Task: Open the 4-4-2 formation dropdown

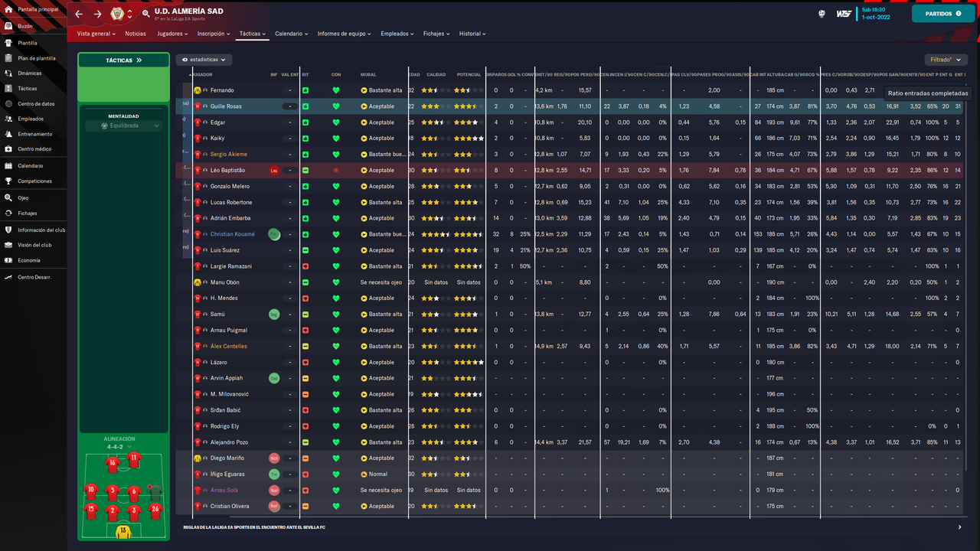Action: coord(118,446)
